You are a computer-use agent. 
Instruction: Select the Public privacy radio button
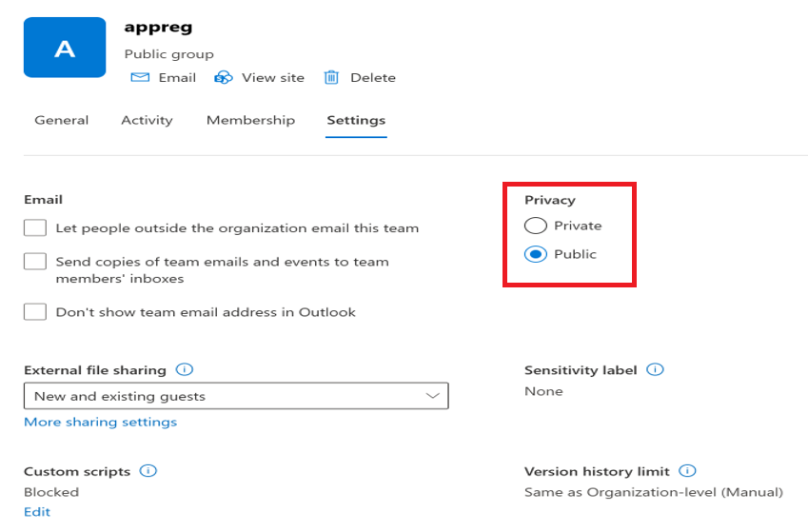tap(536, 254)
